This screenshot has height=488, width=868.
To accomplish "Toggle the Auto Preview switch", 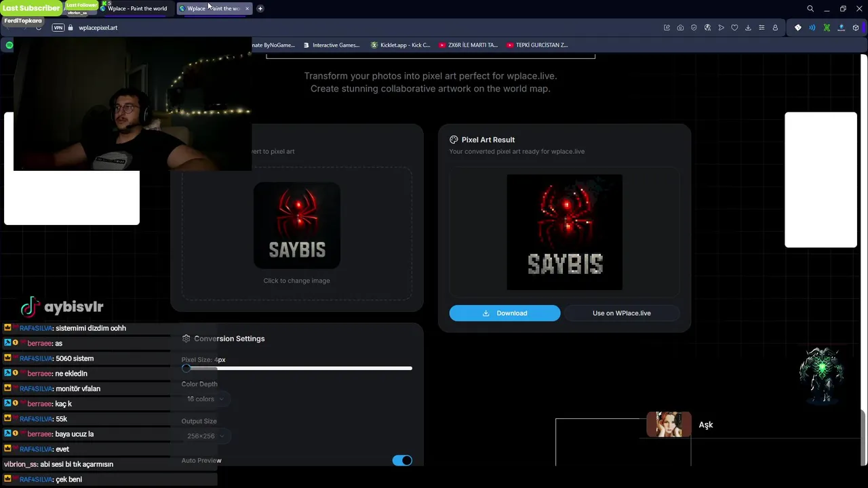I will (402, 460).
